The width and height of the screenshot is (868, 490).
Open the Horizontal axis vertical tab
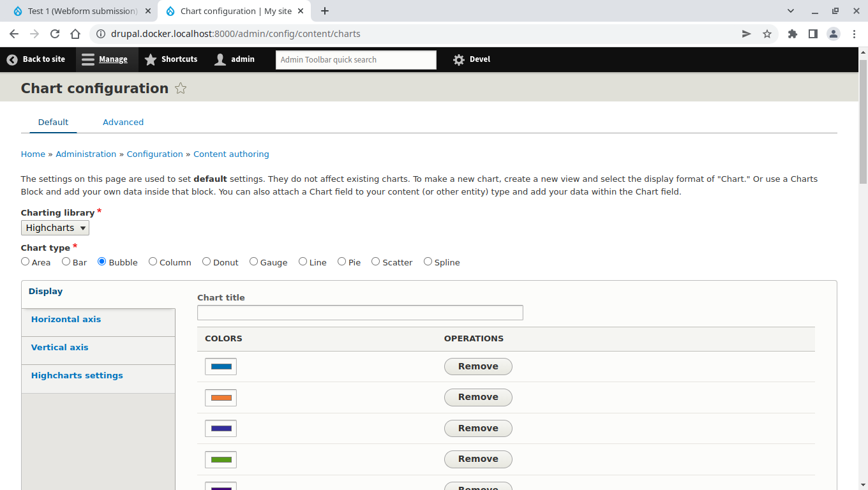click(x=66, y=320)
